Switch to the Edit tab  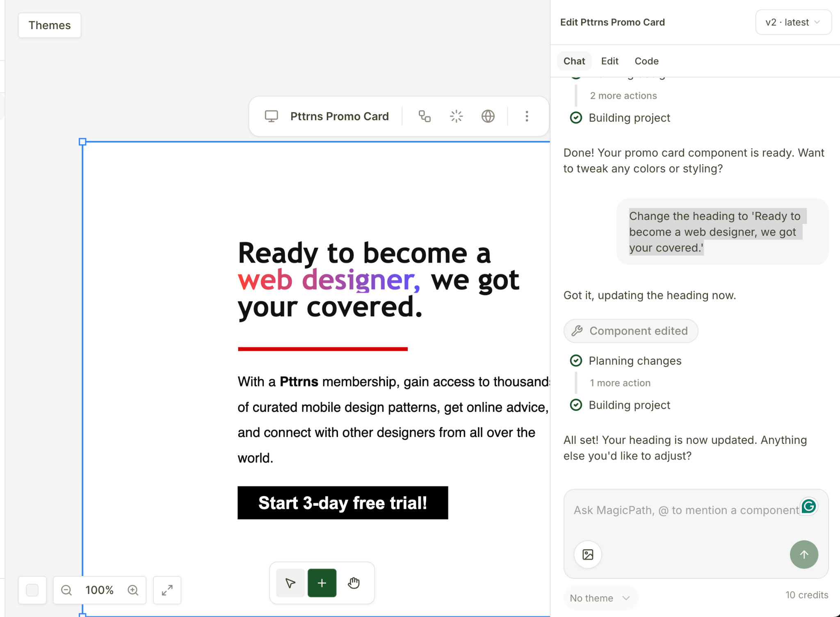[609, 61]
